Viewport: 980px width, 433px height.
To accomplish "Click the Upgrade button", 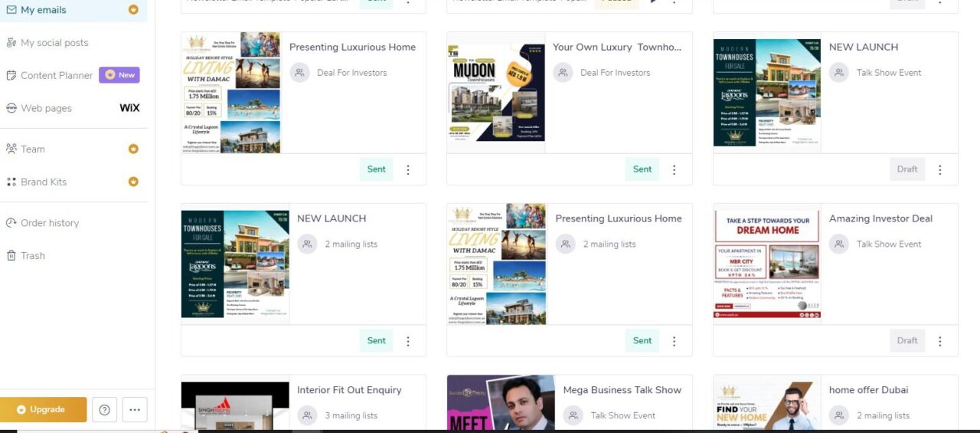I will [x=43, y=410].
